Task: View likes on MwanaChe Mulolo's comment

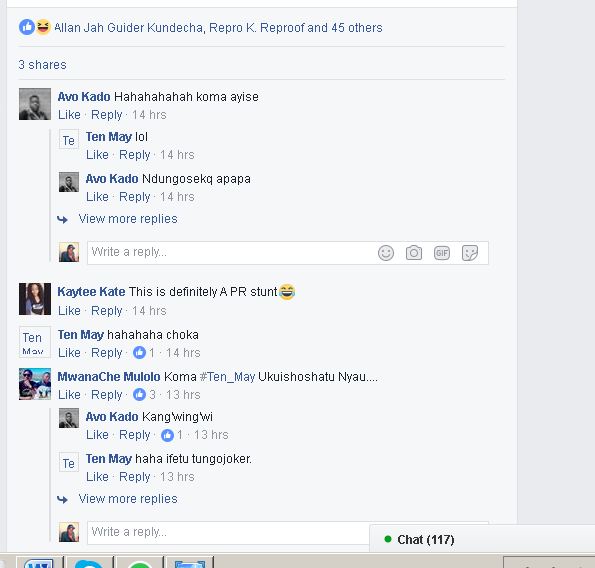Action: tap(144, 395)
